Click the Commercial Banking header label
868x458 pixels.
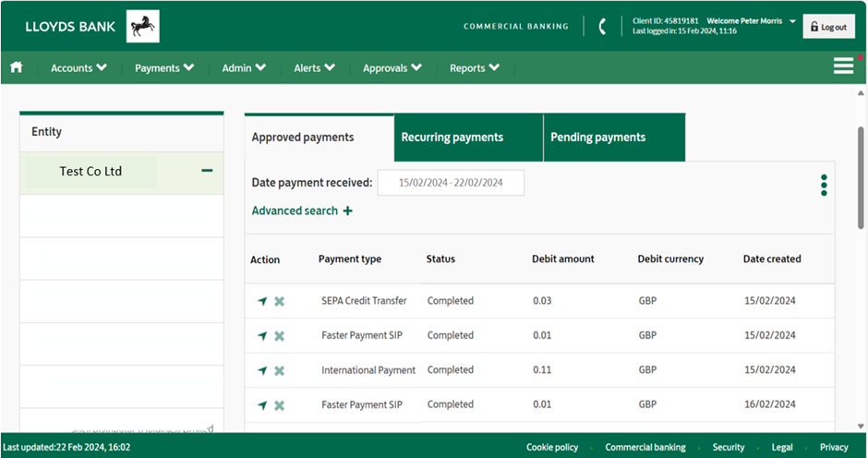pos(516,26)
